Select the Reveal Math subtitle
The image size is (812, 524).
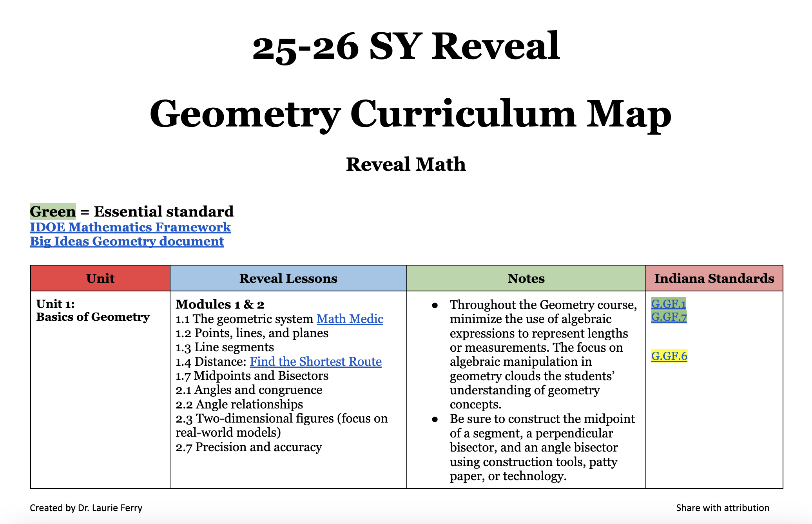pos(406,165)
